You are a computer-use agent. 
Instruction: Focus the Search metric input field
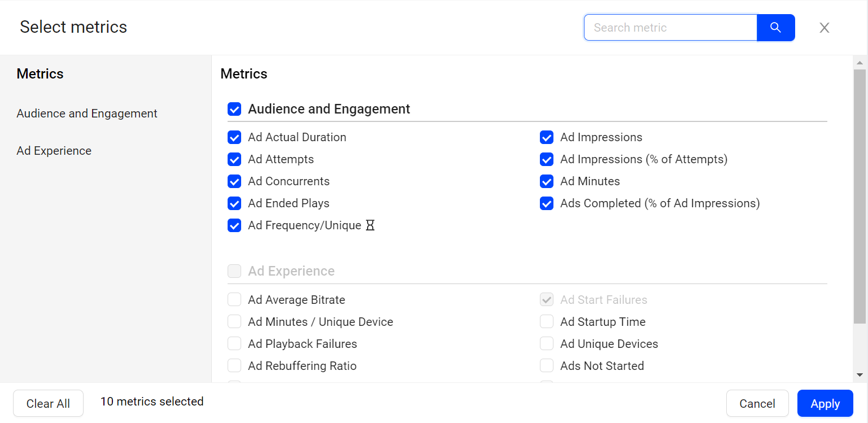(x=670, y=28)
